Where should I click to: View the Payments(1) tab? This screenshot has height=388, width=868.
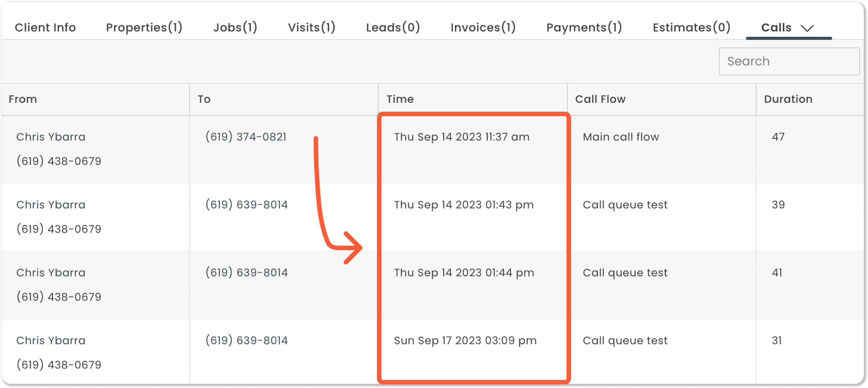[x=584, y=28]
